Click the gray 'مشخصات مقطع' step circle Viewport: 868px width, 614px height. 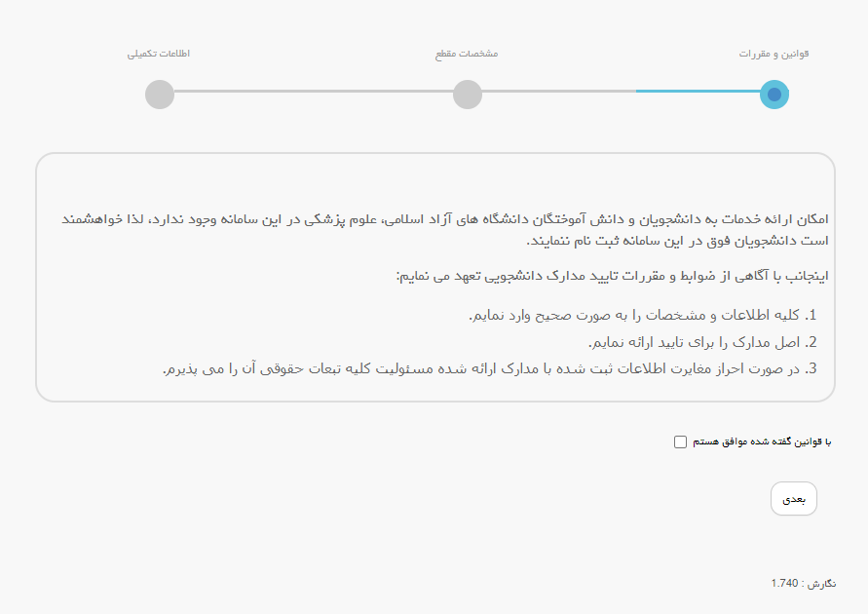point(468,95)
